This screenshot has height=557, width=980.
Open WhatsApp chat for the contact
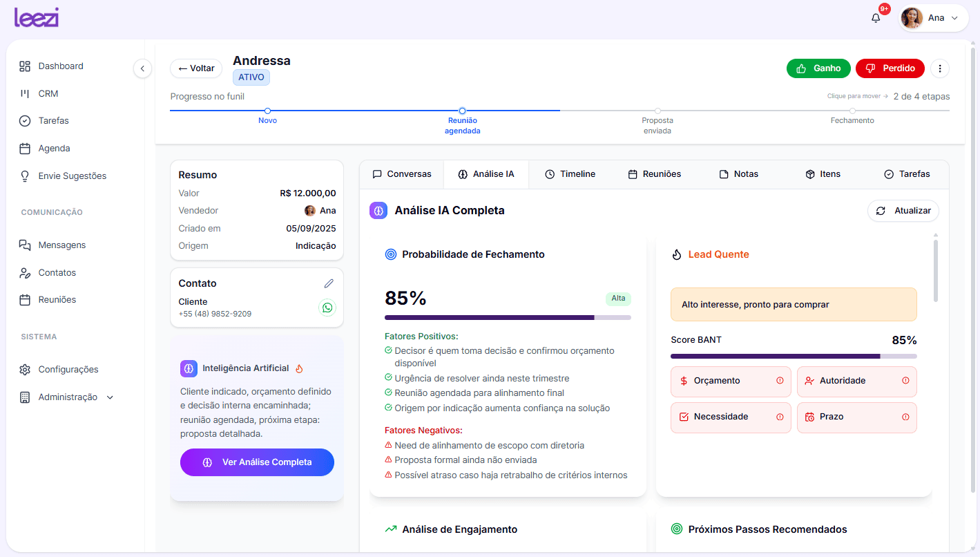coord(327,308)
